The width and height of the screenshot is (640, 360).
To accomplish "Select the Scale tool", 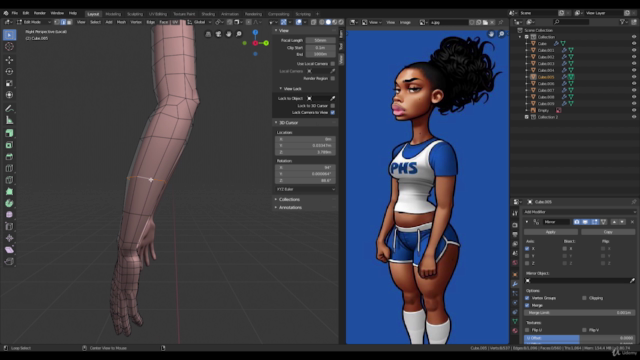I will (x=9, y=83).
